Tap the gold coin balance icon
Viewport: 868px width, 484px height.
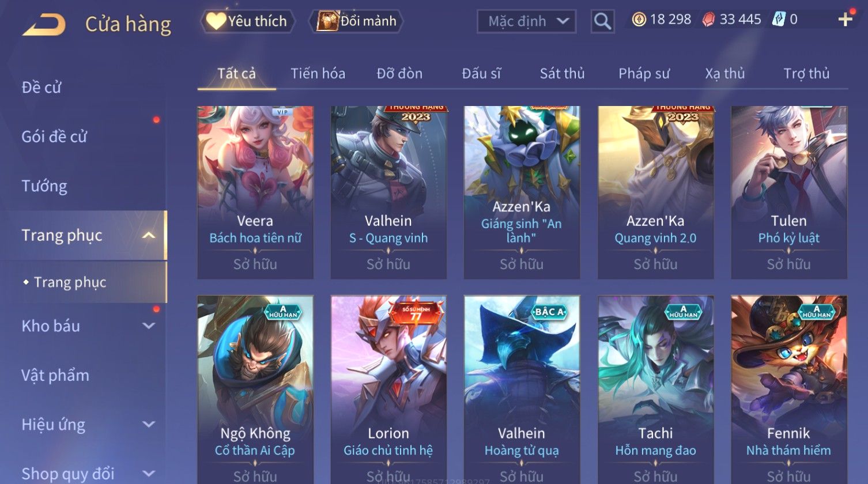pos(639,20)
